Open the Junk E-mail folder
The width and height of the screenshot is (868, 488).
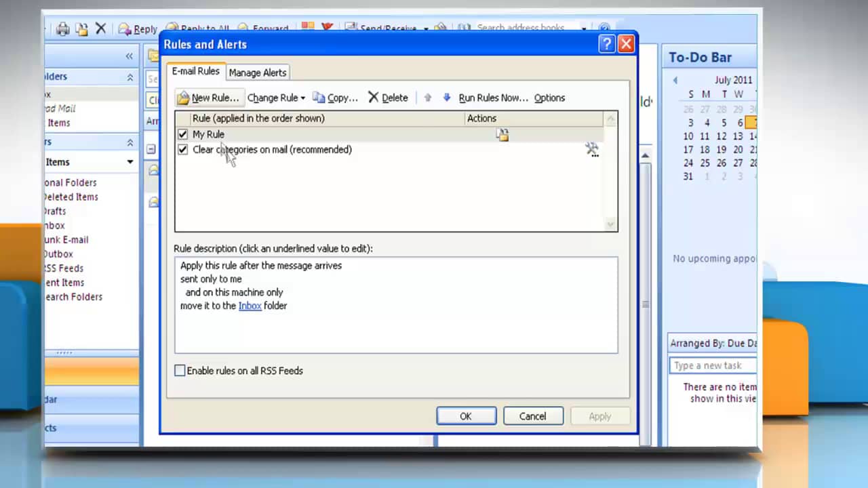[66, 239]
